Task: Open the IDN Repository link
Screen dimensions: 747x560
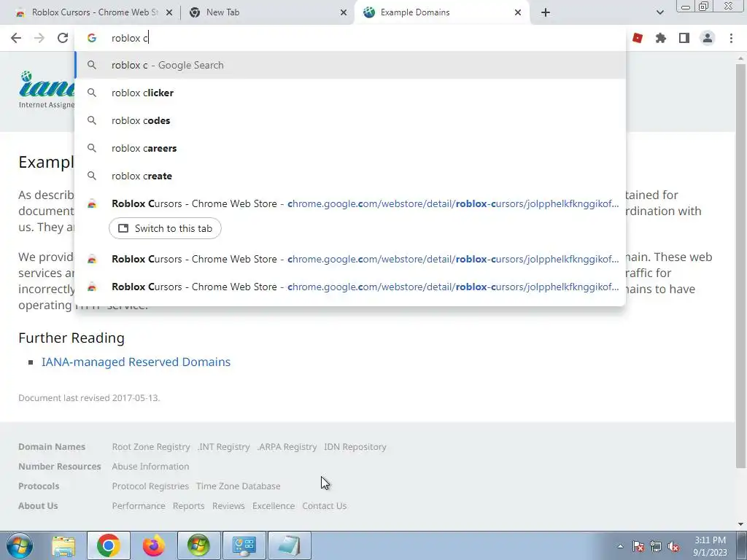Action: click(x=355, y=447)
